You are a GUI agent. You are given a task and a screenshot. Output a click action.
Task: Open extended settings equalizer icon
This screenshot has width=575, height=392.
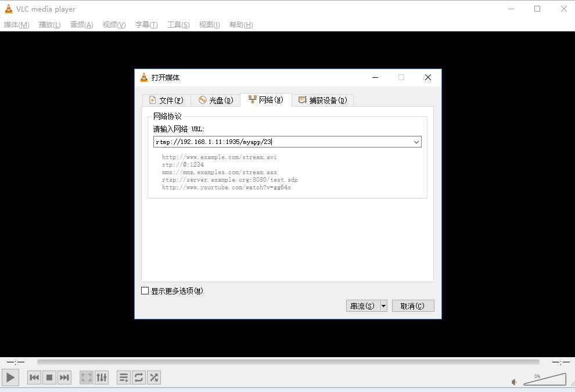[x=102, y=377]
